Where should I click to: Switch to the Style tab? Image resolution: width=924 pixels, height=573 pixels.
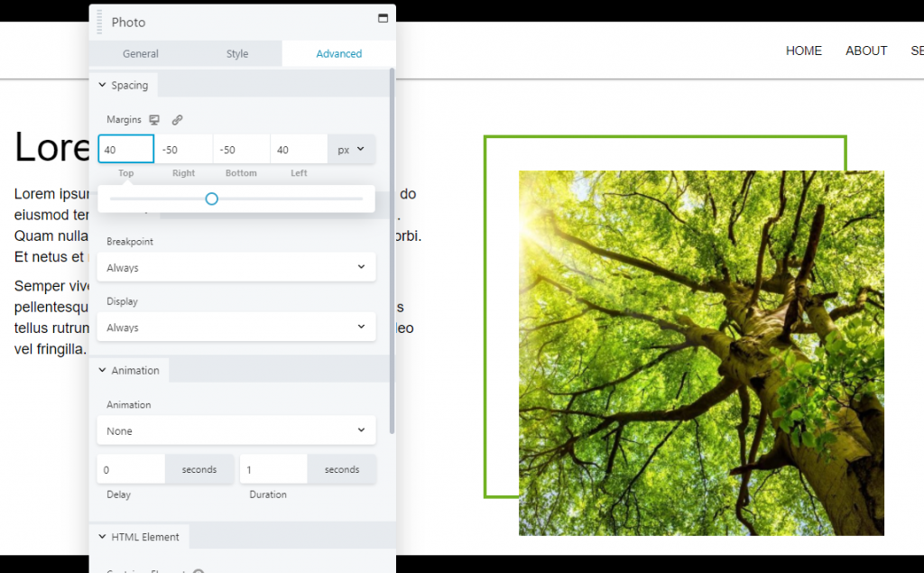click(x=237, y=53)
